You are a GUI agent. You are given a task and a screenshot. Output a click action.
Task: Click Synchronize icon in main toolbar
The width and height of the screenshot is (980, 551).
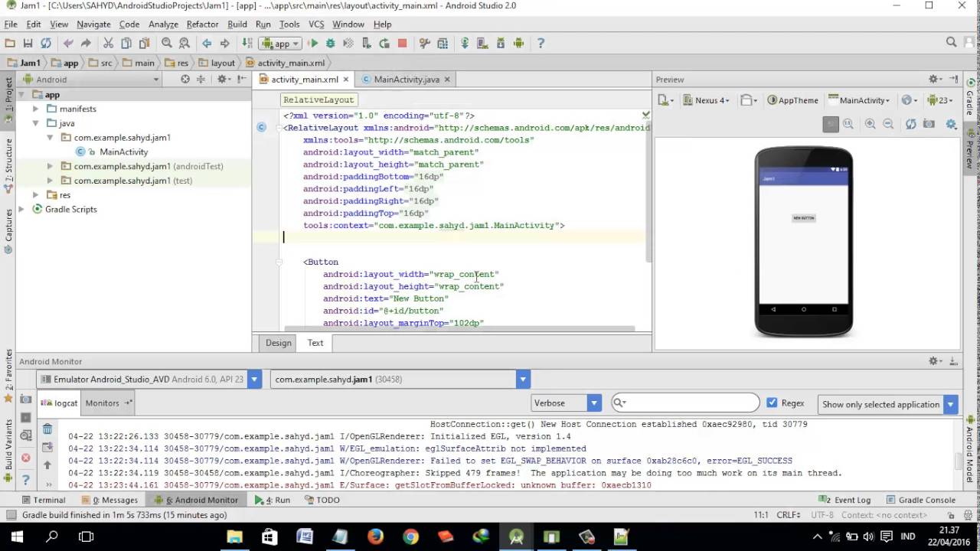point(46,44)
